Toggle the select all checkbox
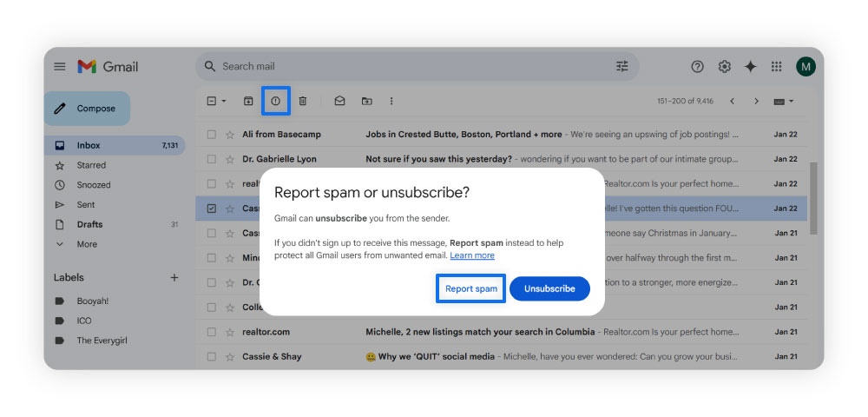The width and height of the screenshot is (868, 417). coord(211,101)
